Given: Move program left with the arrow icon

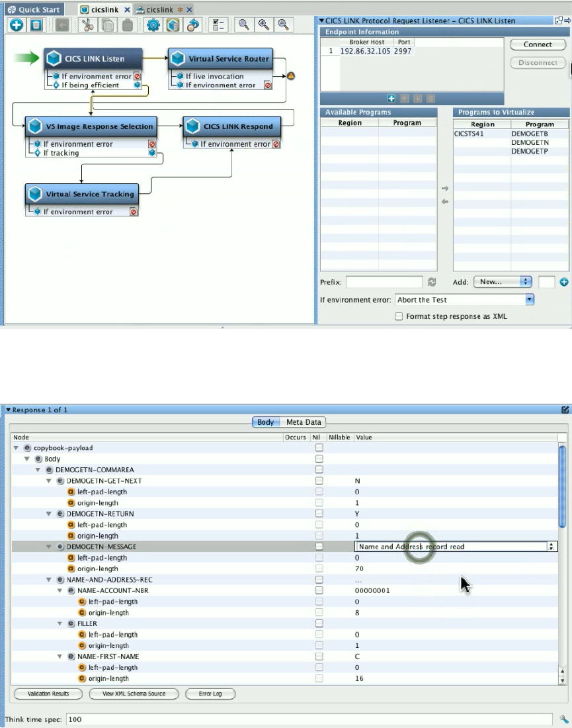Looking at the screenshot, I should (x=445, y=201).
